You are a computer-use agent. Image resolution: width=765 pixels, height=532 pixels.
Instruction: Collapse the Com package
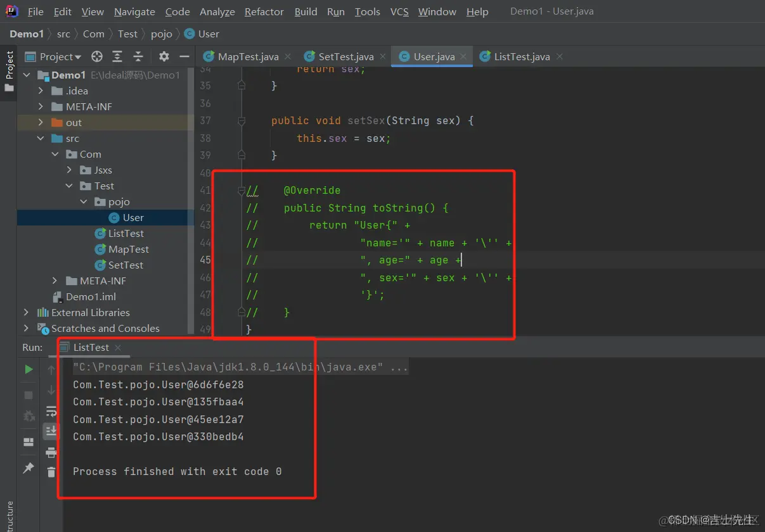(55, 154)
